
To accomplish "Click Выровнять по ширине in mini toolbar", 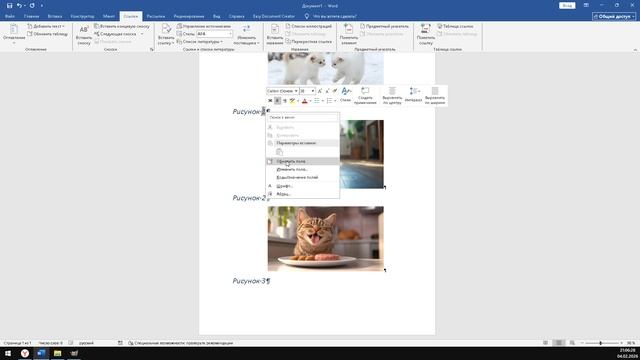I will 435,96.
